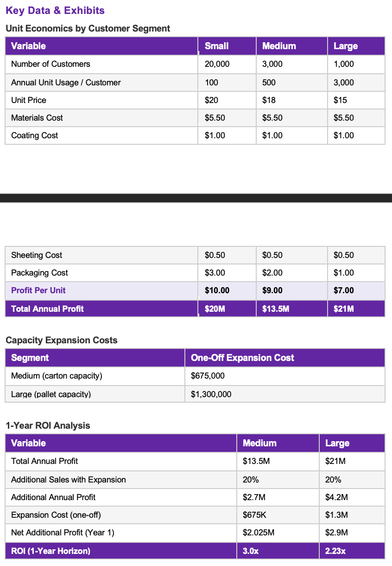The height and width of the screenshot is (566, 392).
Task: Click the 'Key Data & Exhibits' heading
Action: [55, 11]
